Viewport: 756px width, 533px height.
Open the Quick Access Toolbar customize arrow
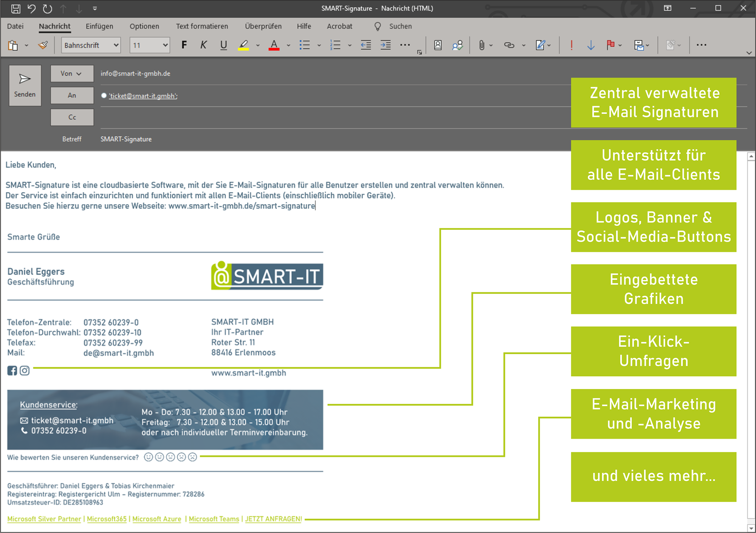(x=95, y=8)
